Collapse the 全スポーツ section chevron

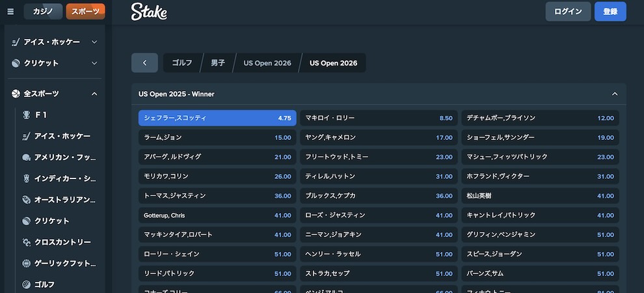point(94,94)
